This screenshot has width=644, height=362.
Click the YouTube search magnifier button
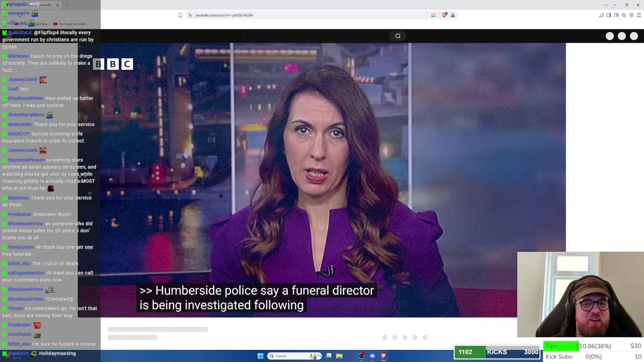point(398,36)
